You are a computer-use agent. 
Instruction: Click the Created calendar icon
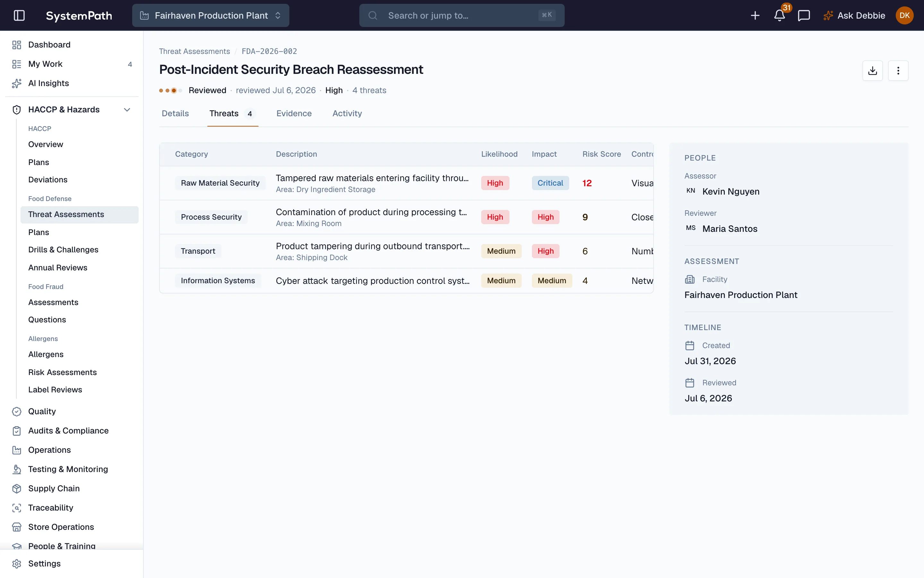tap(689, 346)
